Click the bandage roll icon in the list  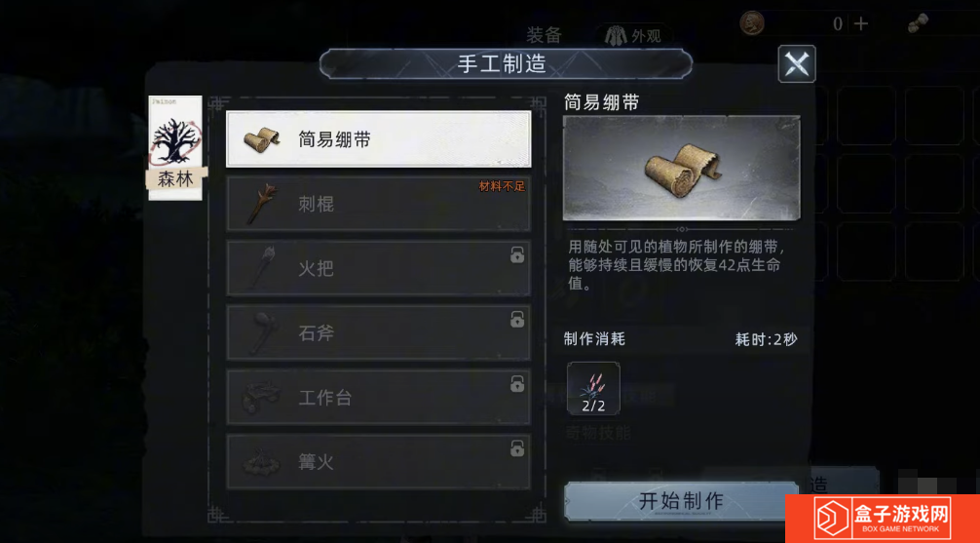262,139
